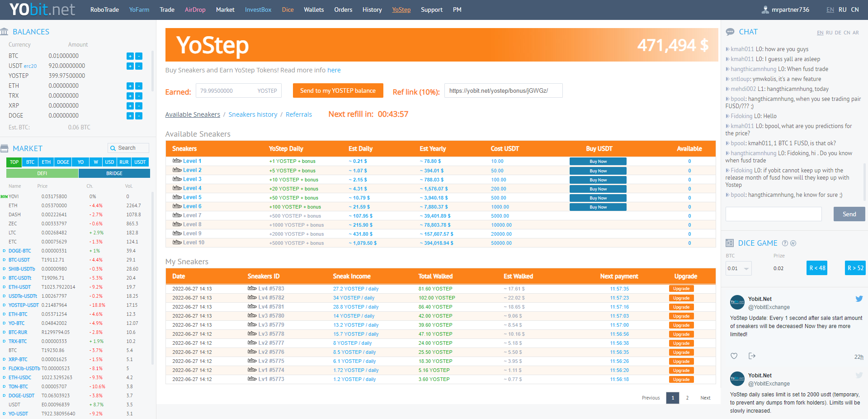Click the XRP deposit plus icon
The width and height of the screenshot is (868, 419).
point(130,106)
